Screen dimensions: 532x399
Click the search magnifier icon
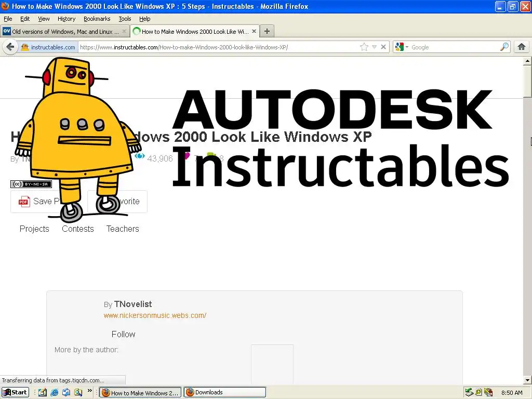click(504, 47)
